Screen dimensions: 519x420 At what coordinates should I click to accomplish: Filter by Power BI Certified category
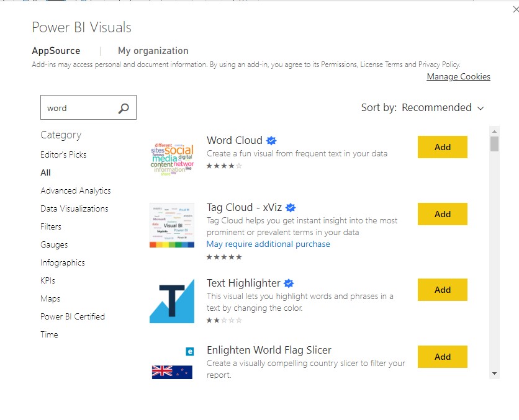click(73, 316)
